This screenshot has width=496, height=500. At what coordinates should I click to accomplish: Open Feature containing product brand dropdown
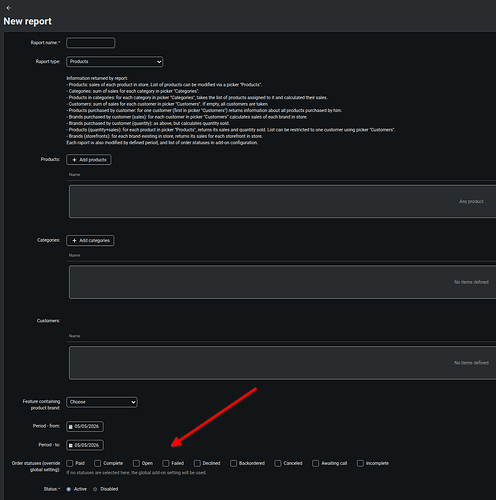point(102,402)
